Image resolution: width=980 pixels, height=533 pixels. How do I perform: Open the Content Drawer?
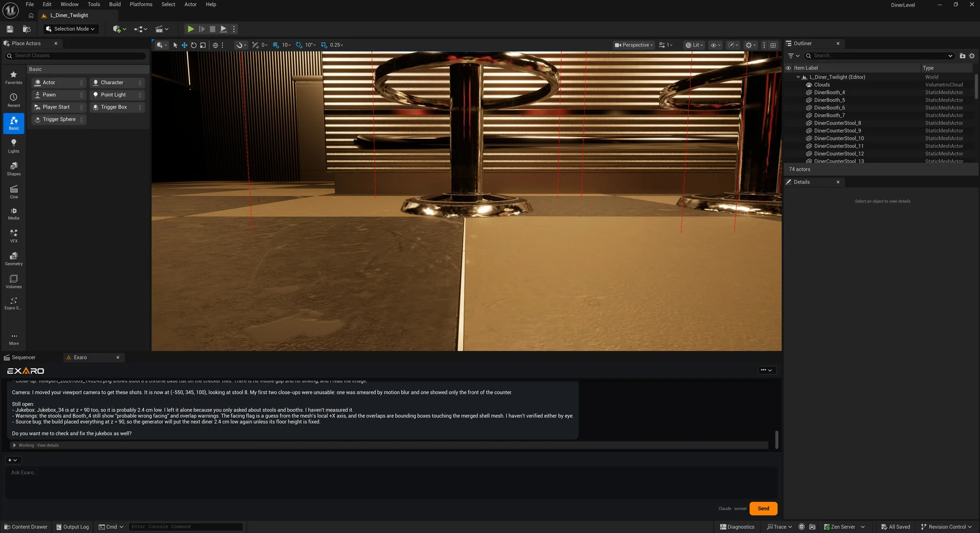(x=26, y=527)
